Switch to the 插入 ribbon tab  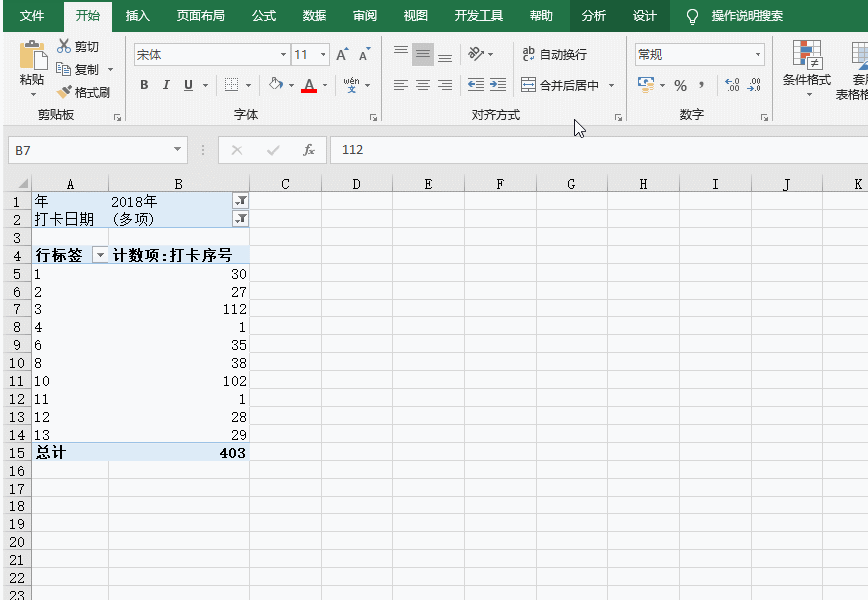(x=137, y=15)
